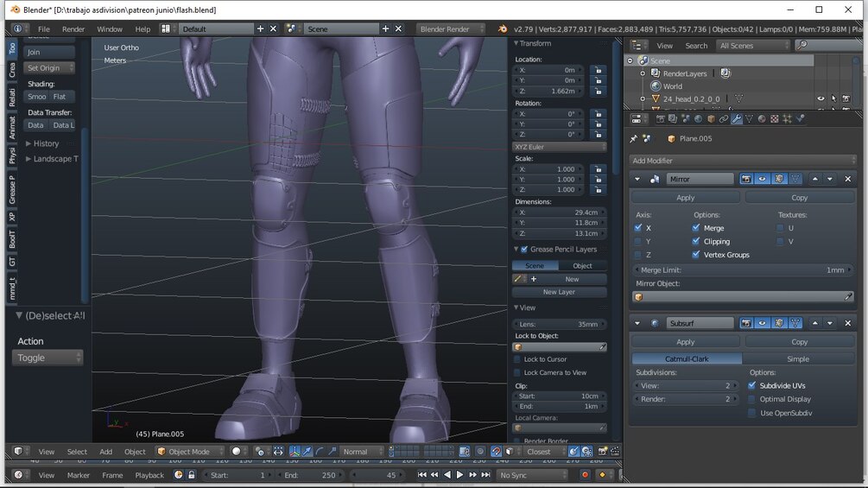The width and height of the screenshot is (868, 488).
Task: Open the Modifiers properties tab (wrench icon)
Action: tap(736, 119)
